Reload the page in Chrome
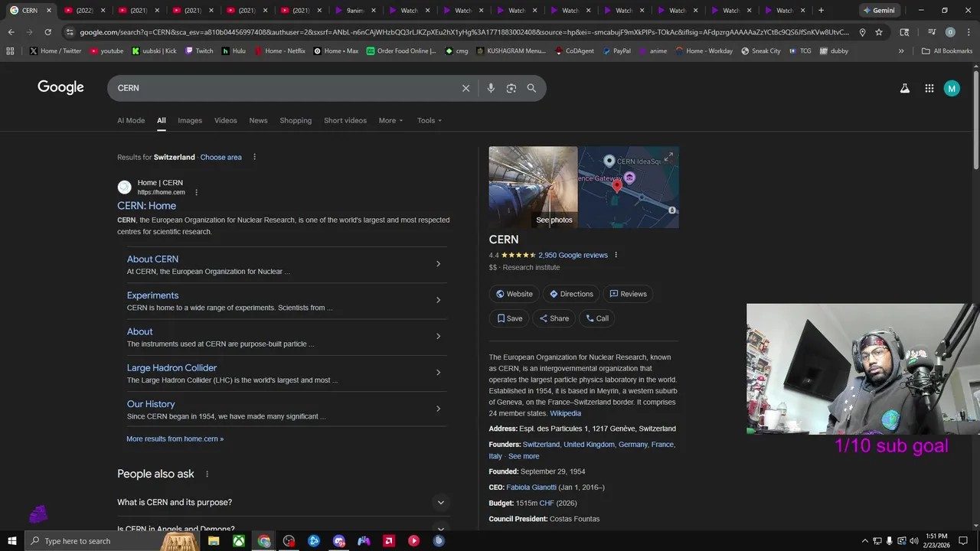 [x=47, y=32]
